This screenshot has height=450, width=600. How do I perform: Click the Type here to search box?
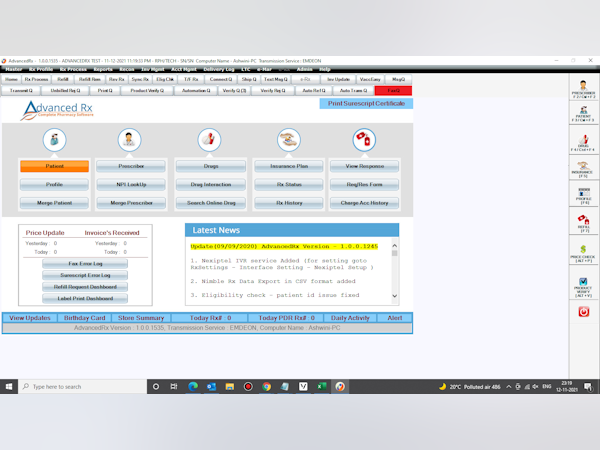tap(82, 386)
